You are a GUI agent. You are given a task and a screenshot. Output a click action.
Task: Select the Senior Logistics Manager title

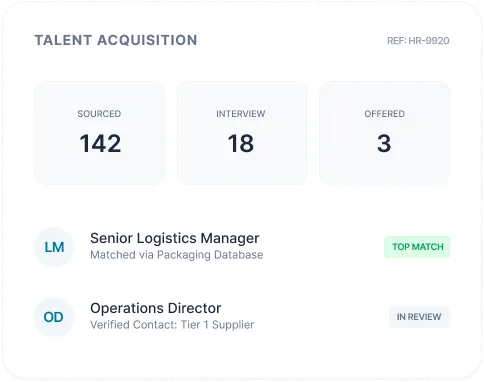[175, 238]
